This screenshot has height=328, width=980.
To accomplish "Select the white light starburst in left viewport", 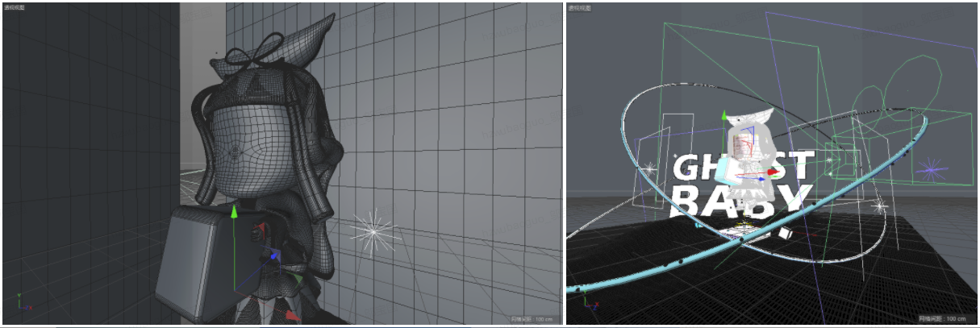I will click(373, 232).
